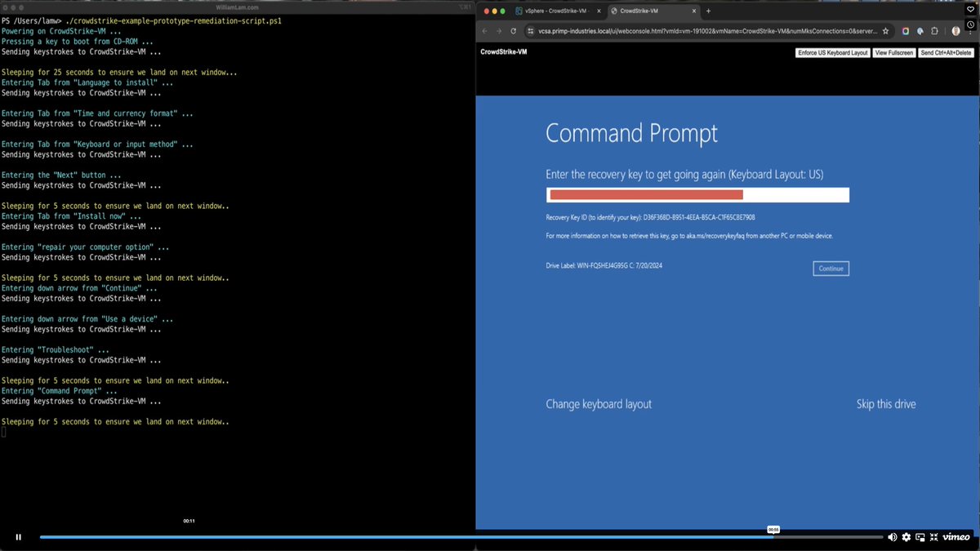Viewport: 980px width, 551px height.
Task: Open the Vimeo player settings gear
Action: [906, 537]
